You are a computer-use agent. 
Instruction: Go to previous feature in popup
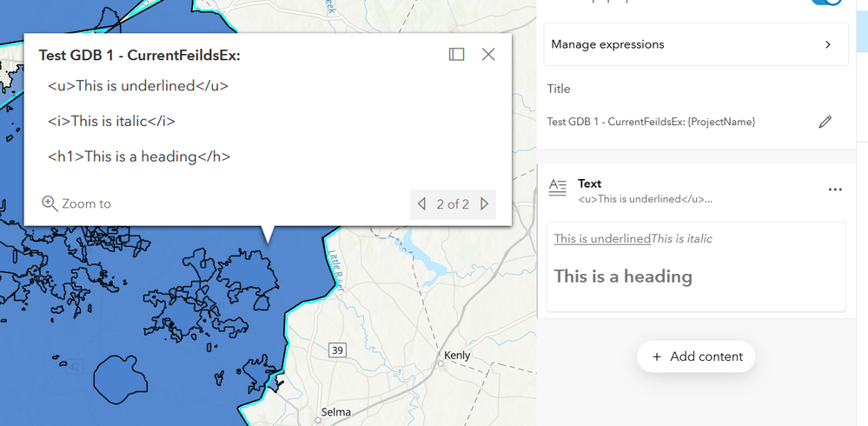click(x=421, y=203)
